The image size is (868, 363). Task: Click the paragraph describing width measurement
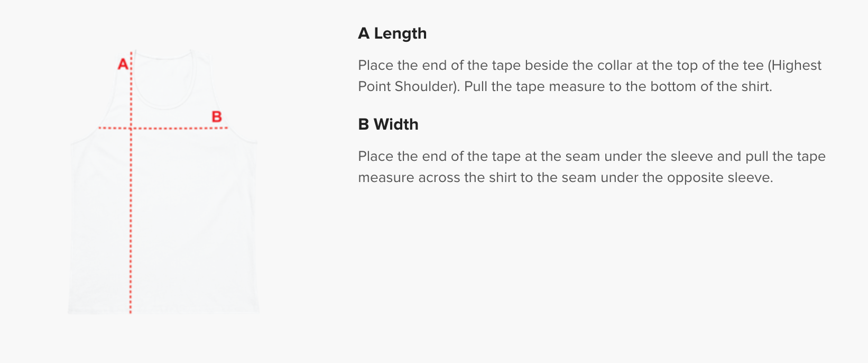(592, 167)
